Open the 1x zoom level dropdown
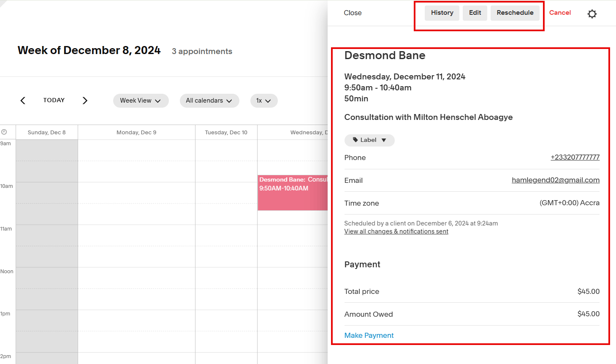The height and width of the screenshot is (364, 616). [263, 101]
